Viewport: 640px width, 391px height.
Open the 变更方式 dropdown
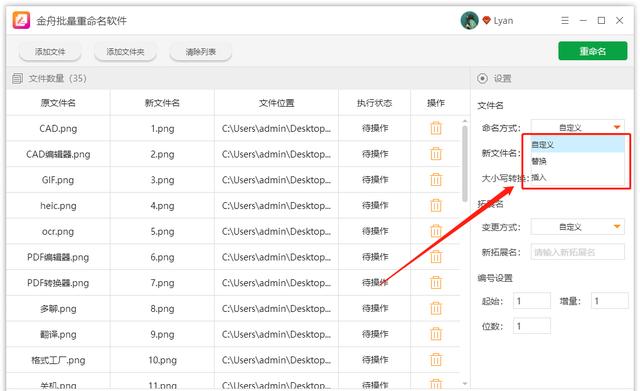point(578,227)
